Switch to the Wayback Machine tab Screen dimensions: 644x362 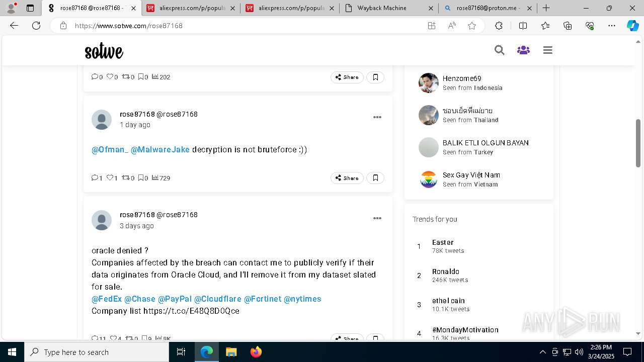[388, 8]
